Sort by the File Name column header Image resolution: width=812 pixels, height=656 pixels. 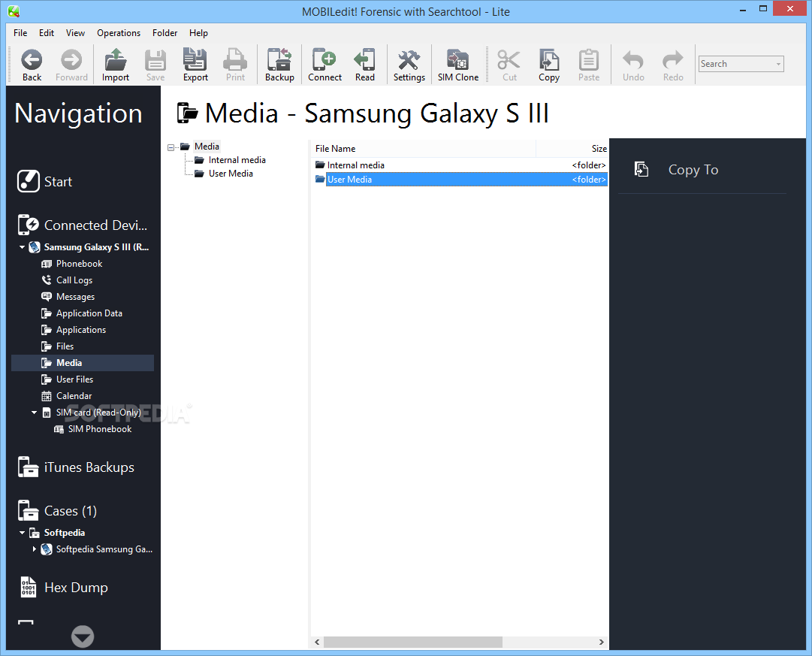coord(424,148)
